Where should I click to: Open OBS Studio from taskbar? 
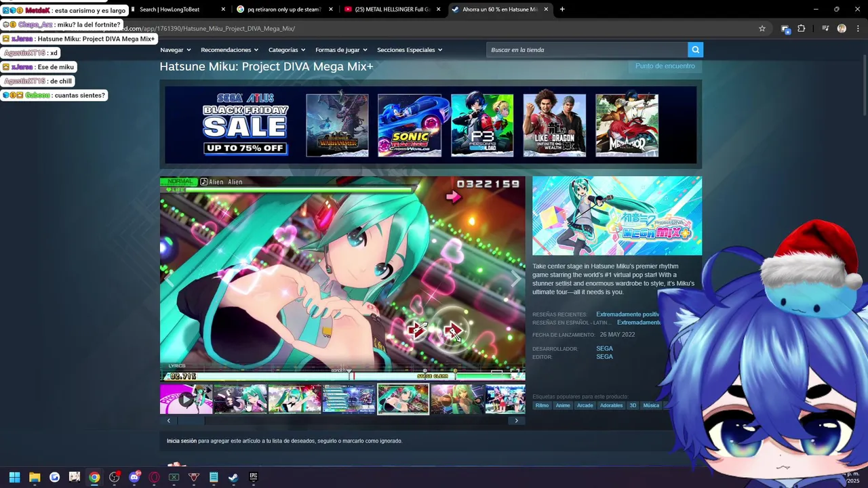(114, 477)
